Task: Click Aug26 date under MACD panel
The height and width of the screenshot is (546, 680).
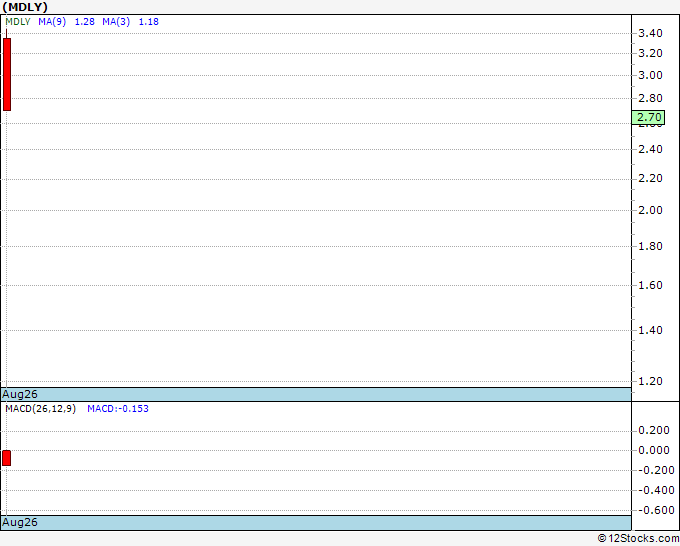Action: (x=20, y=522)
